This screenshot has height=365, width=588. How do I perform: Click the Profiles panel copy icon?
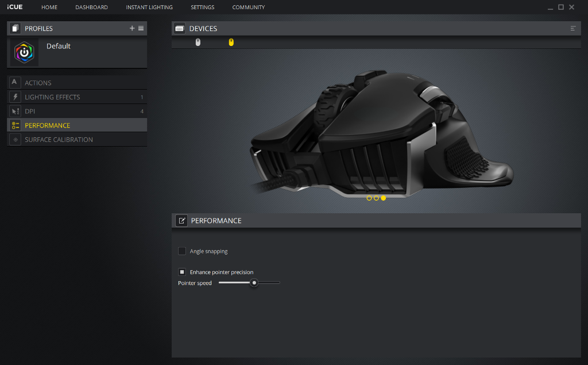point(15,28)
